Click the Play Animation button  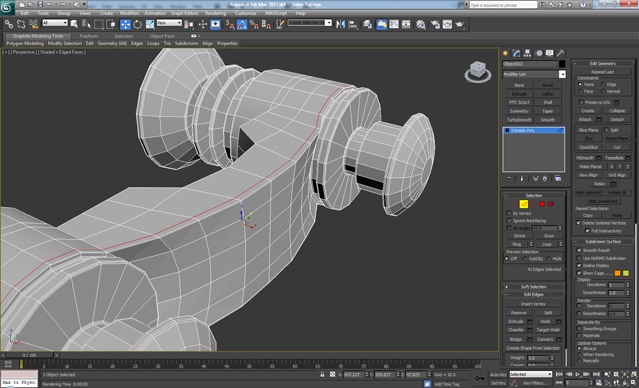[578, 374]
